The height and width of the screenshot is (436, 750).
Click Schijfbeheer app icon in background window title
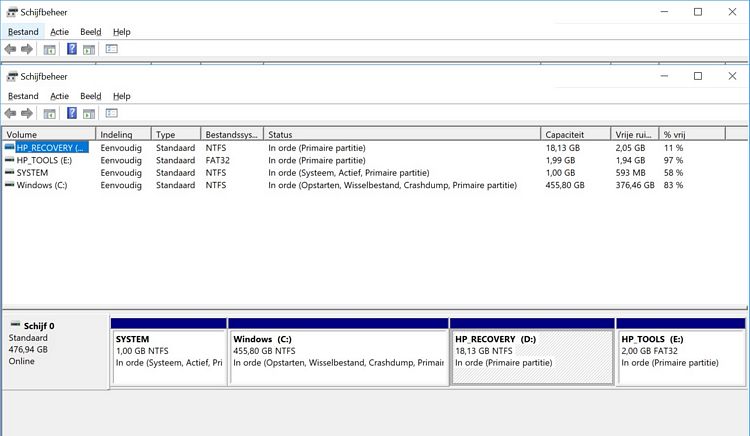pyautogui.click(x=12, y=12)
